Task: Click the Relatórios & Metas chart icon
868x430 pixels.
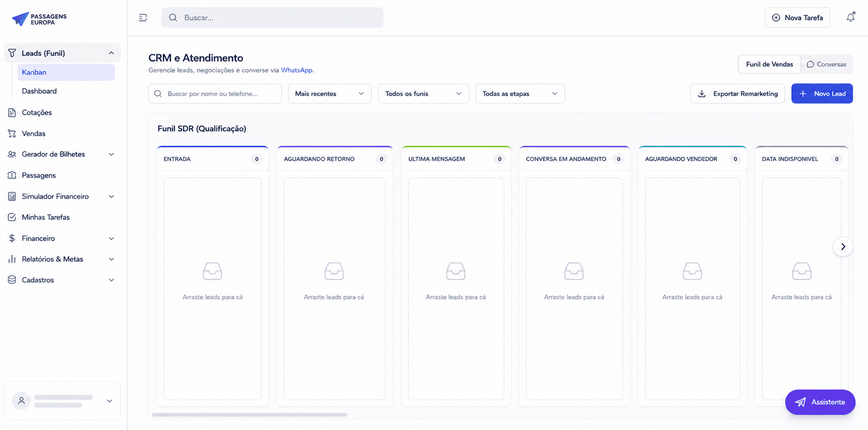Action: click(x=12, y=259)
